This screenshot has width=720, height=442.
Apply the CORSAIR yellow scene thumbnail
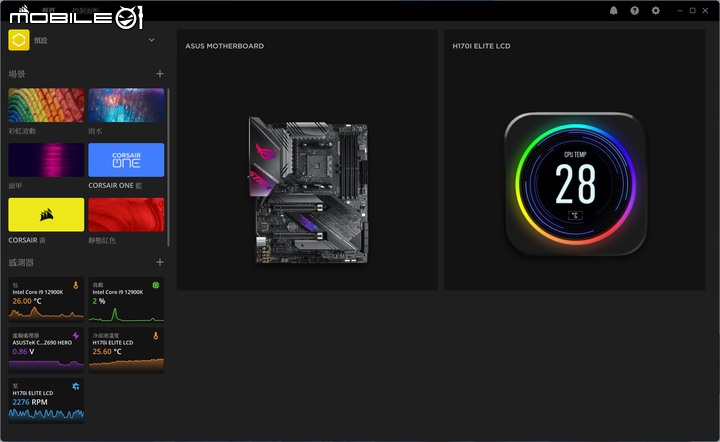[x=46, y=214]
